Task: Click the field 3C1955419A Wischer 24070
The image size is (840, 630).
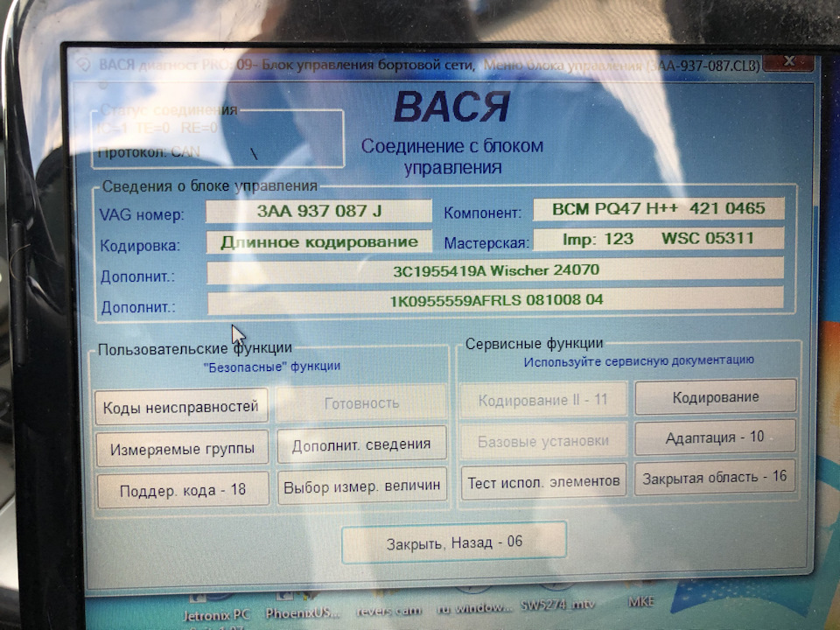Action: click(x=495, y=270)
